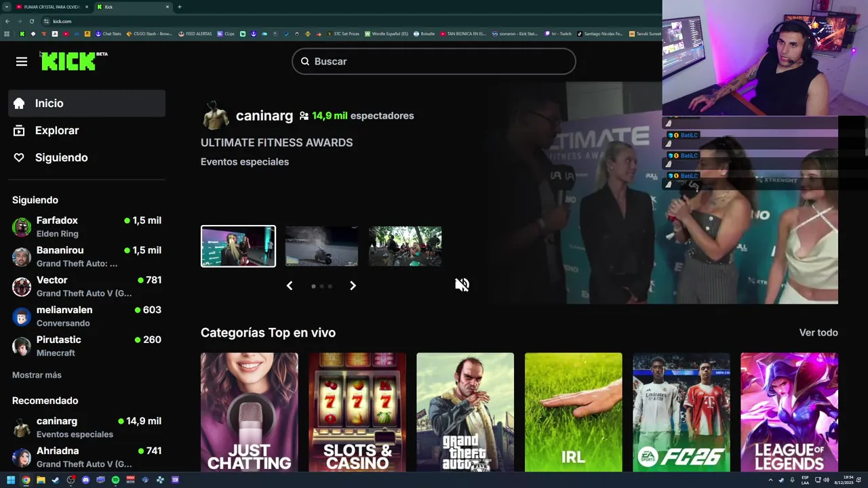
Task: Click the Siguiendo heart icon
Action: 19,157
